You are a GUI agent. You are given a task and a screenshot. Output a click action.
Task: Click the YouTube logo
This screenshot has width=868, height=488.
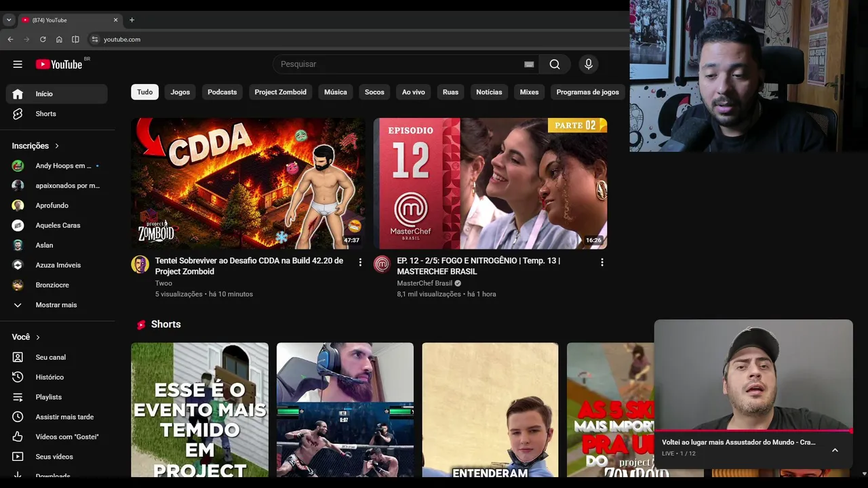(x=59, y=64)
